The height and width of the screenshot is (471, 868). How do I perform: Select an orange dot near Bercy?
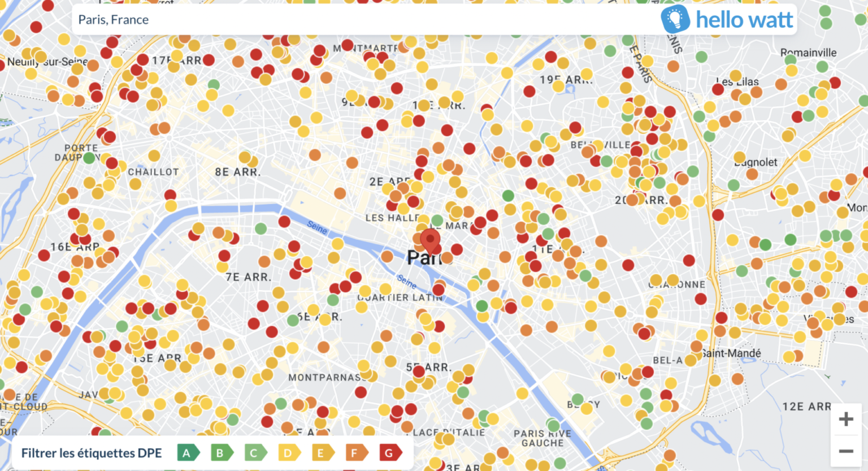pyautogui.click(x=633, y=381)
